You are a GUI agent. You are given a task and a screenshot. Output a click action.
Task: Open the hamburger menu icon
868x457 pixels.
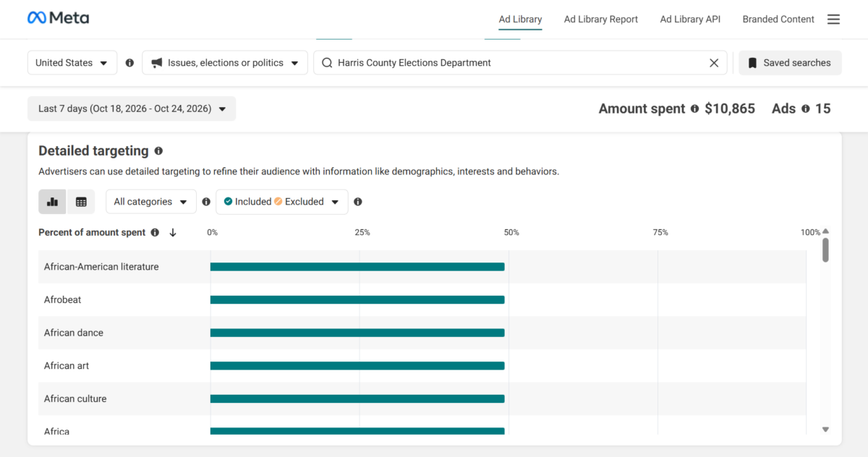[833, 20]
